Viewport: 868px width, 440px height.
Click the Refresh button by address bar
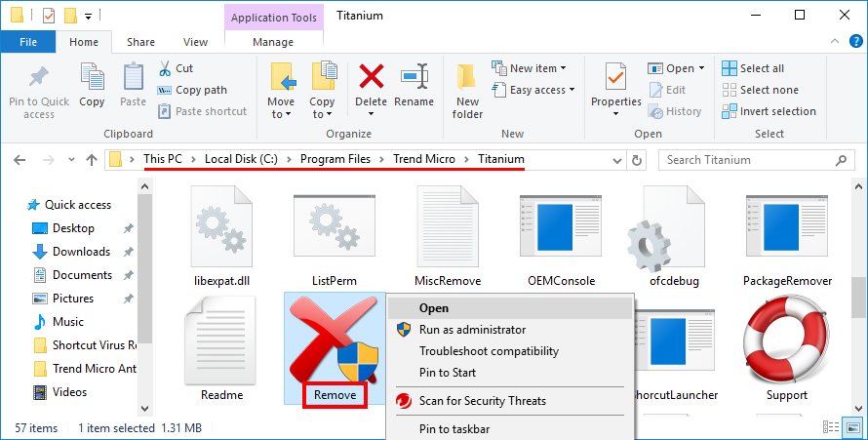click(637, 160)
